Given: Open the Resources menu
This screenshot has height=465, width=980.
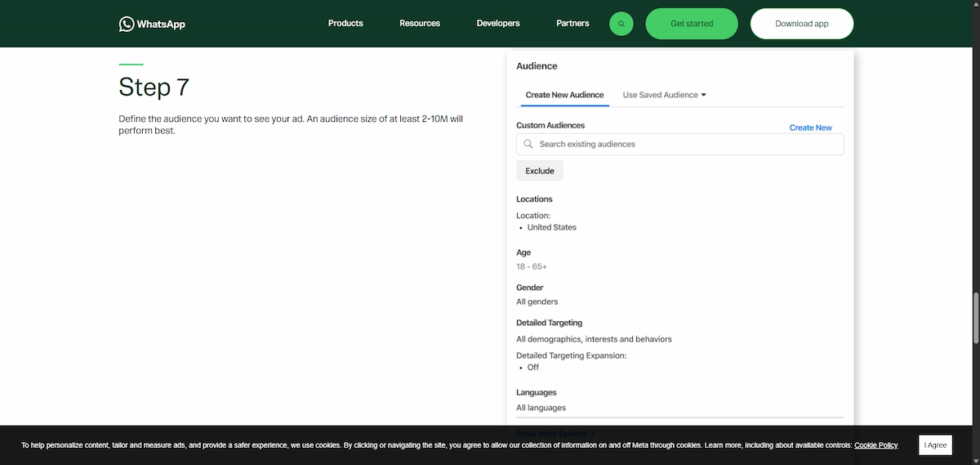Looking at the screenshot, I should pos(420,24).
